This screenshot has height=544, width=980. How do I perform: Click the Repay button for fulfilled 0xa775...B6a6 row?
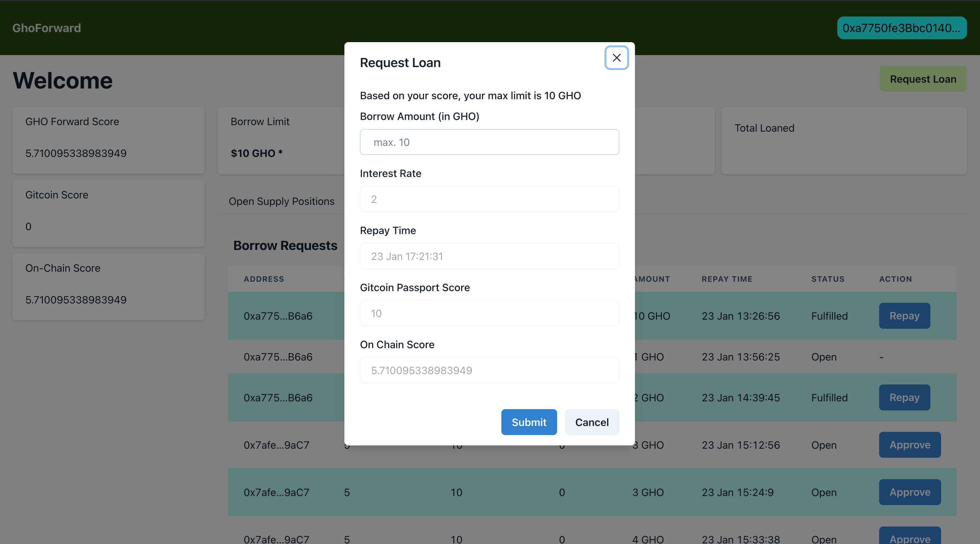point(904,315)
